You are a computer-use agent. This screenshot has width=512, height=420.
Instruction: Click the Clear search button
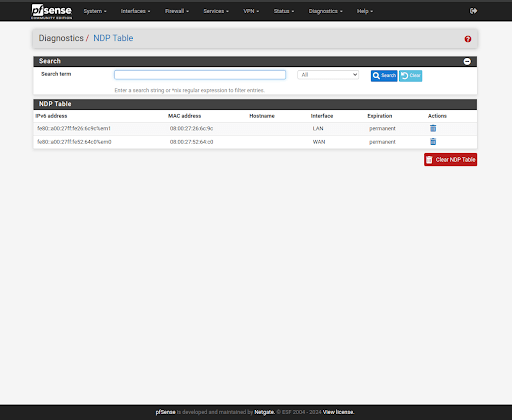(x=411, y=76)
